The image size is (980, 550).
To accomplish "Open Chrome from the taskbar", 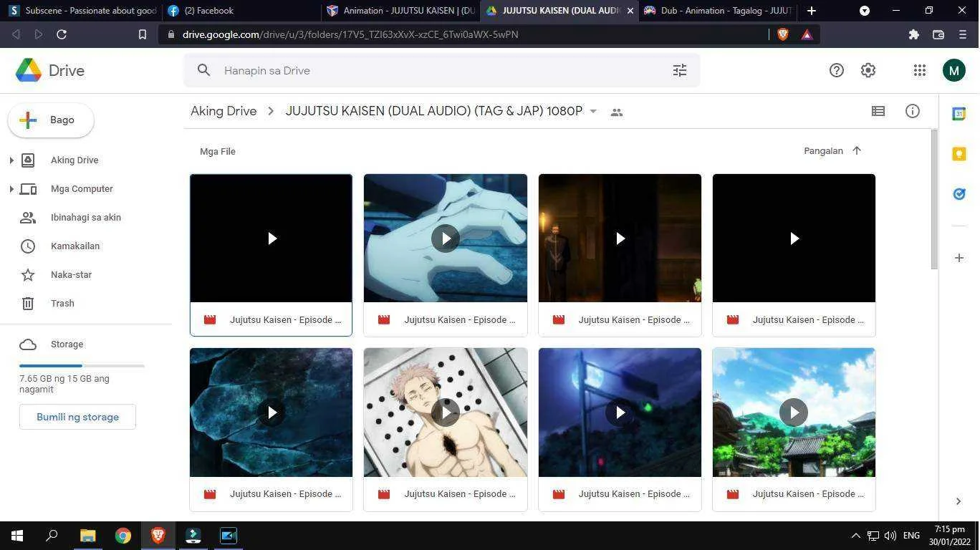I will (x=123, y=536).
